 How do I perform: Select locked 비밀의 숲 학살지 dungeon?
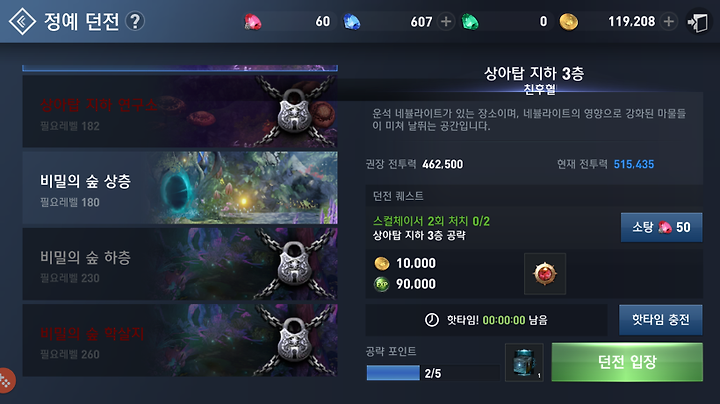point(180,340)
